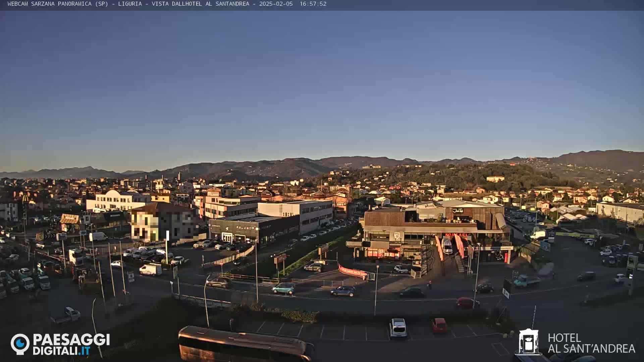Click the red car parked in the lot
Viewport: 644px width, 362px height.
(439, 325)
